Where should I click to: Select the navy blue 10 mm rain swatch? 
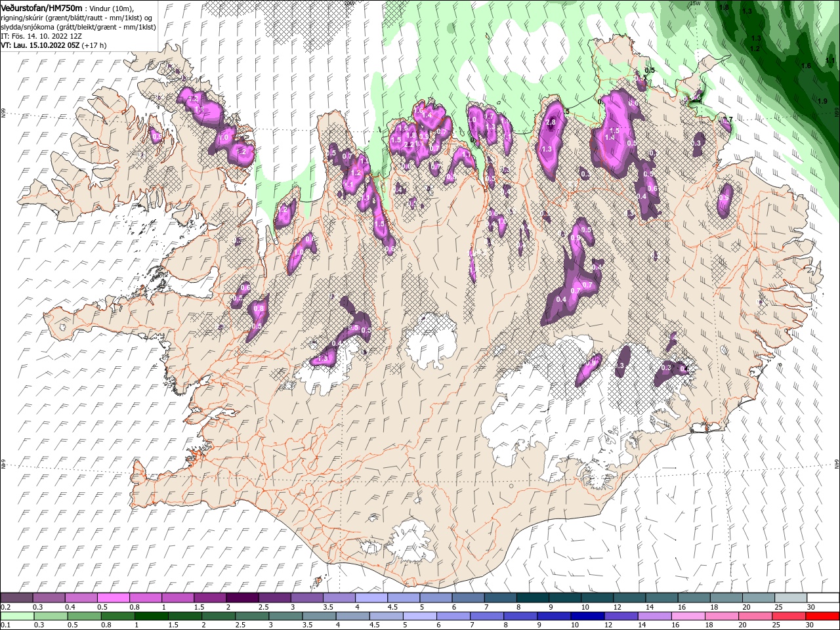[x=587, y=617]
